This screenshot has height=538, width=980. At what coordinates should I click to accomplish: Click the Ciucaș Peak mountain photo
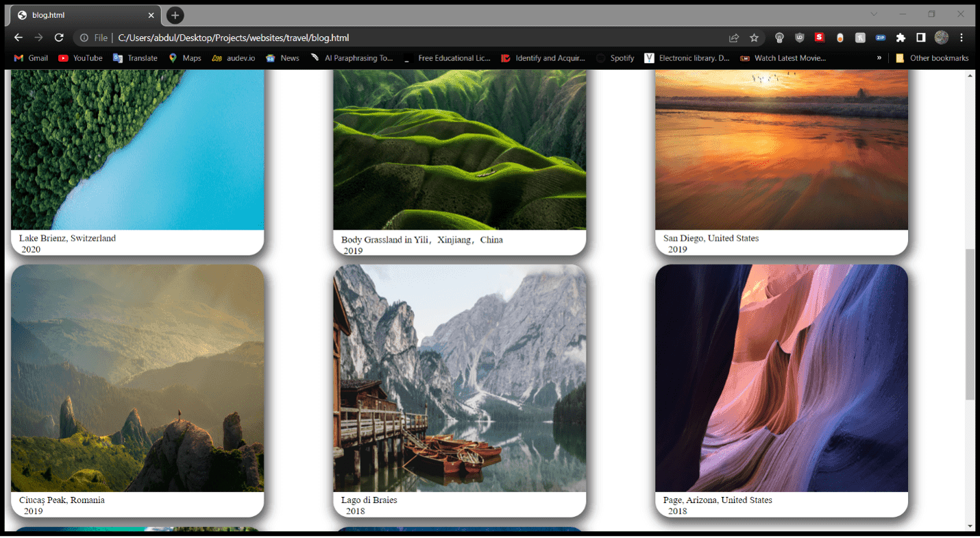click(x=138, y=378)
